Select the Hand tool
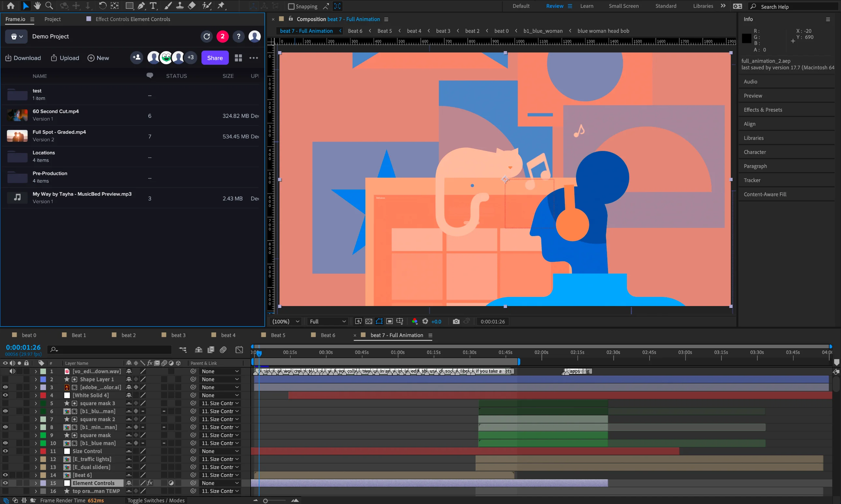Image resolution: width=841 pixels, height=504 pixels. pyautogui.click(x=37, y=6)
